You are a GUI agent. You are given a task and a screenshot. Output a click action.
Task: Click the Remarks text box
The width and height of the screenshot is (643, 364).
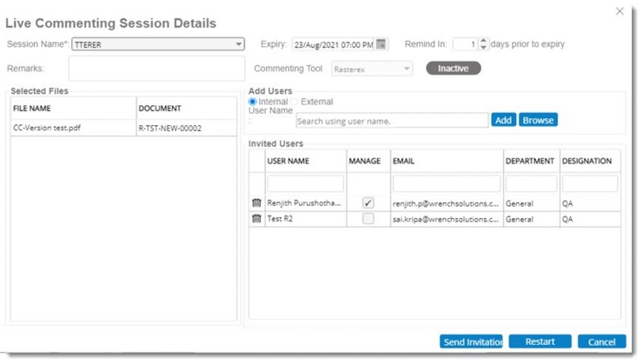pyautogui.click(x=156, y=69)
